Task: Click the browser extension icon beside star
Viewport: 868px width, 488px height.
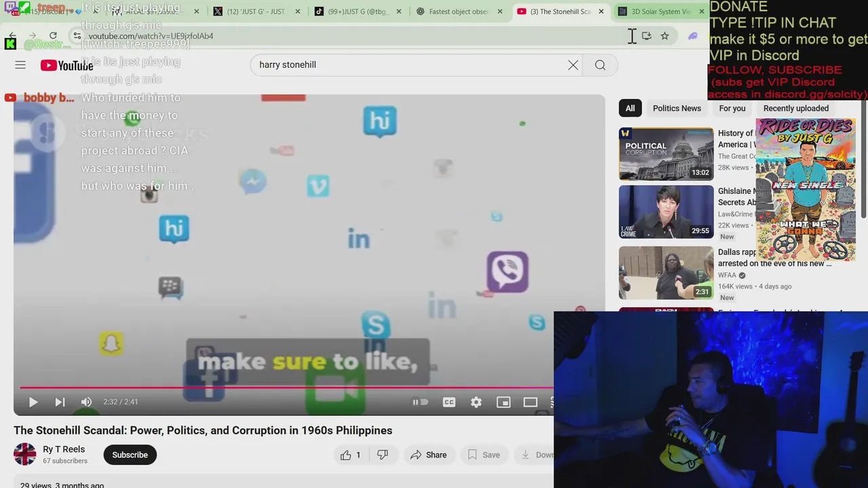Action: (x=692, y=36)
